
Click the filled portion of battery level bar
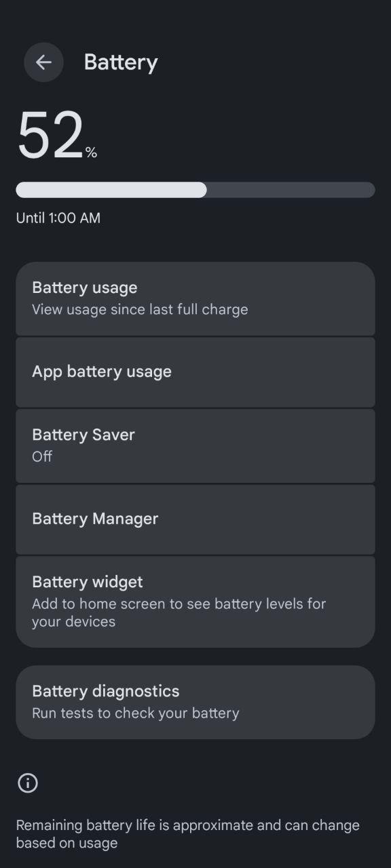(x=111, y=190)
